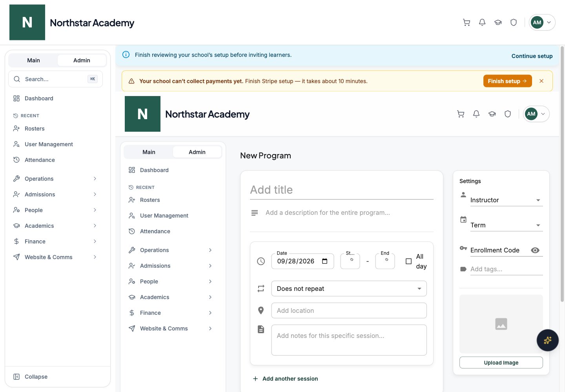Open Dashboard in the sidebar containing the Search box
The image size is (565, 392).
pos(55,98)
